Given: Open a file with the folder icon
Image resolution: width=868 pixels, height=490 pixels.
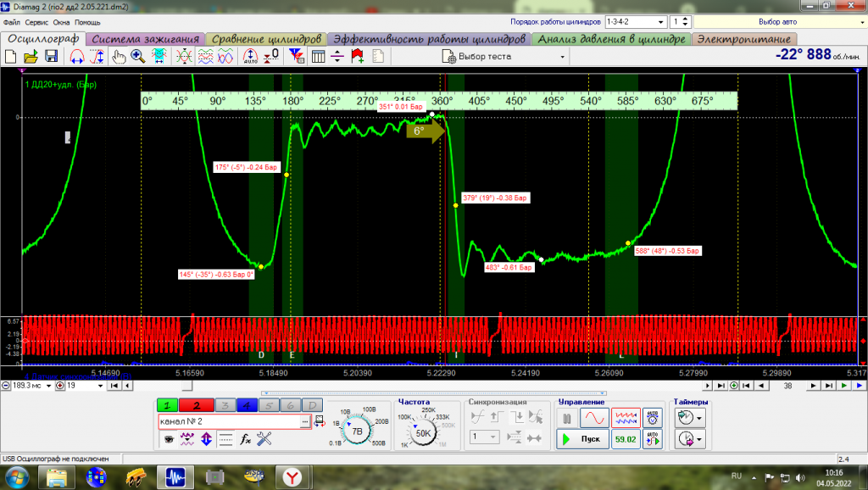Looking at the screenshot, I should [x=31, y=57].
